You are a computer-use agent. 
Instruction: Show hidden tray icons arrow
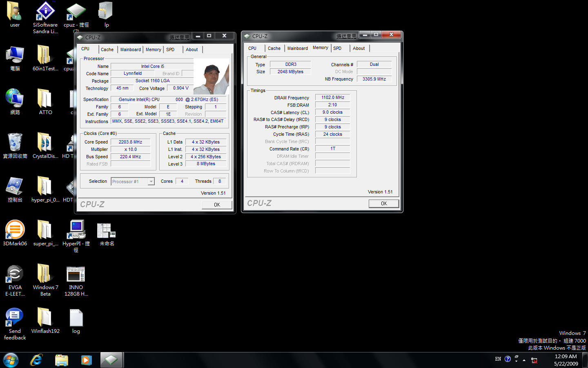pyautogui.click(x=524, y=360)
